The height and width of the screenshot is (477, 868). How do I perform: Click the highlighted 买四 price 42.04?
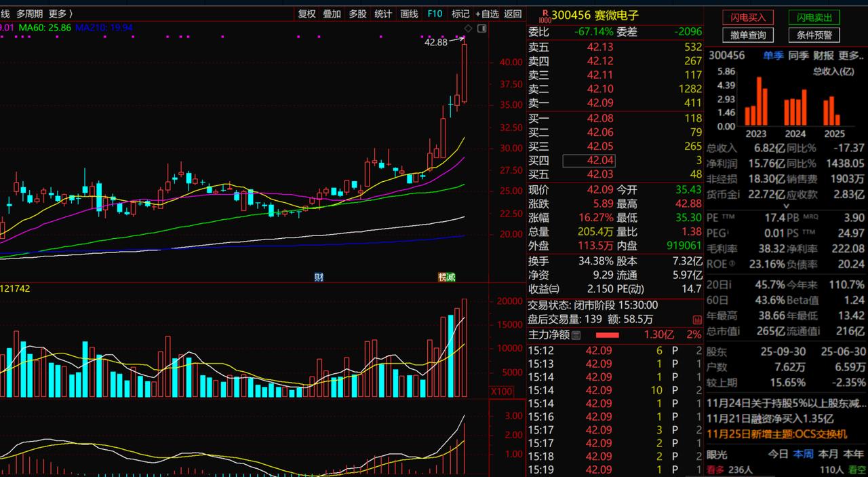tap(589, 160)
